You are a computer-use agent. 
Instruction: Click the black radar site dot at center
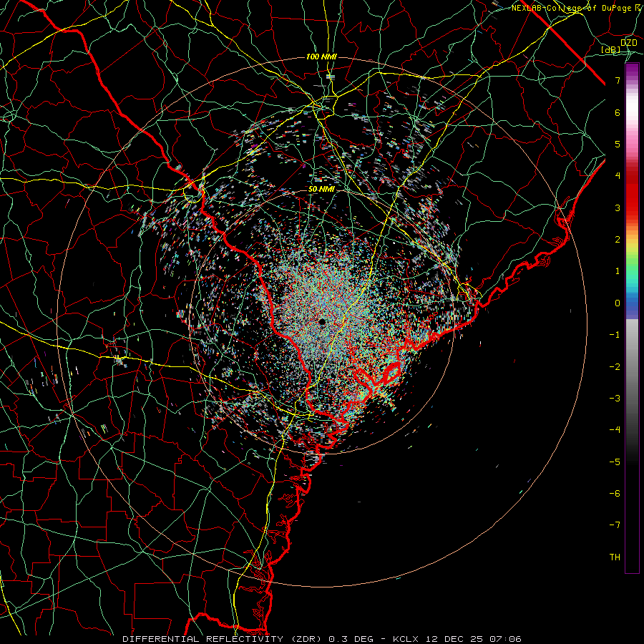point(322,321)
